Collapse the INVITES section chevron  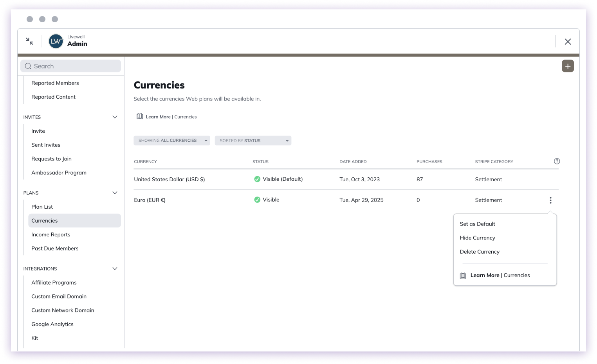pos(115,117)
